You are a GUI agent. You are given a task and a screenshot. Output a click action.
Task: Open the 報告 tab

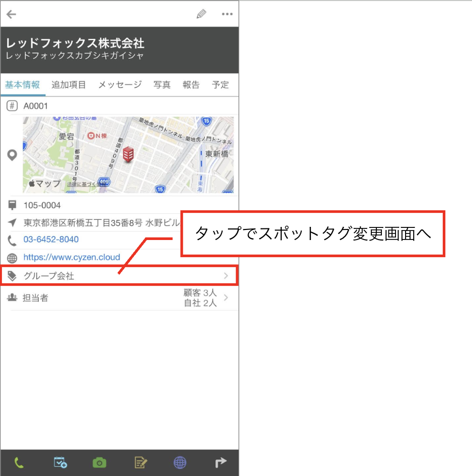tap(191, 85)
